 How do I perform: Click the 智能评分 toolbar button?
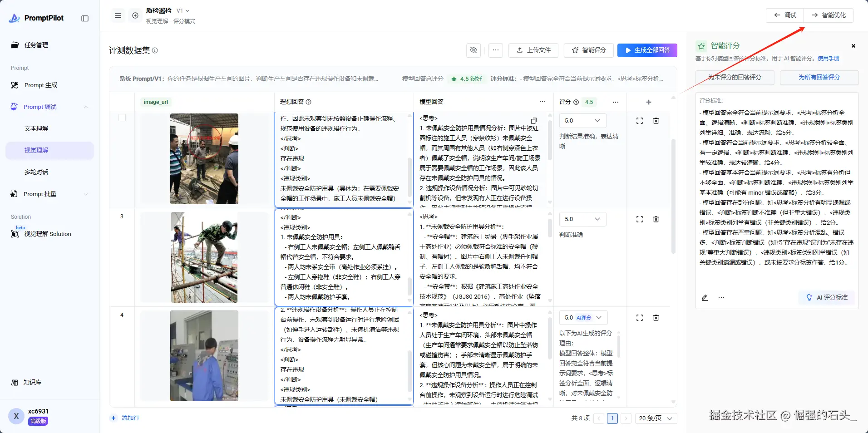click(589, 50)
